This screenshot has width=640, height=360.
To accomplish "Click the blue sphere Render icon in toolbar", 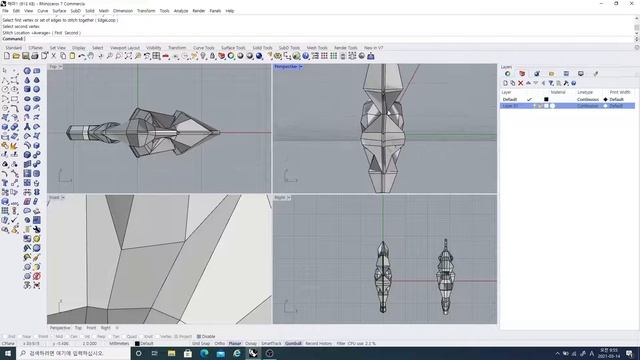I will pos(259,56).
